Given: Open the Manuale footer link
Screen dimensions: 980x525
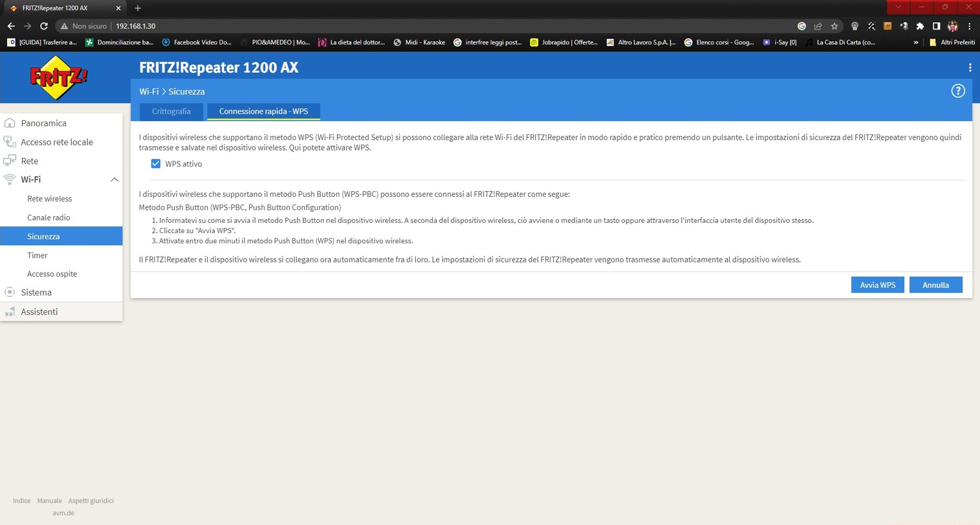Looking at the screenshot, I should tap(49, 501).
